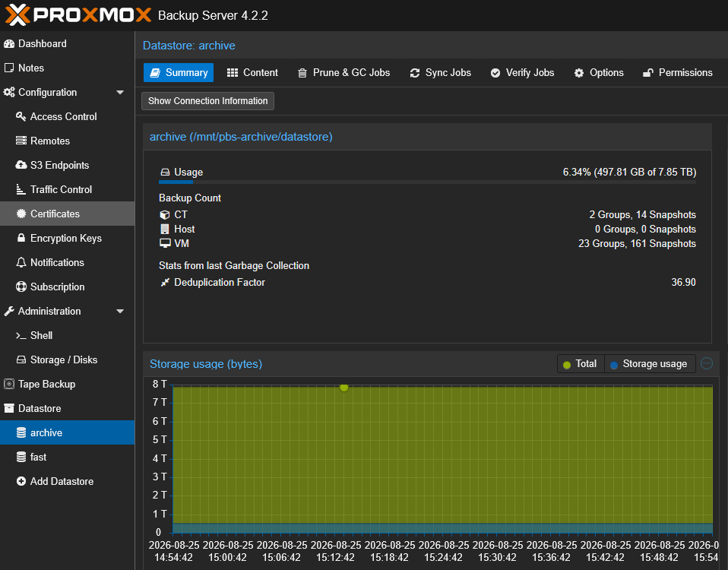Image resolution: width=728 pixels, height=570 pixels.
Task: Click the S3 Endpoints cloud icon
Action: (21, 165)
